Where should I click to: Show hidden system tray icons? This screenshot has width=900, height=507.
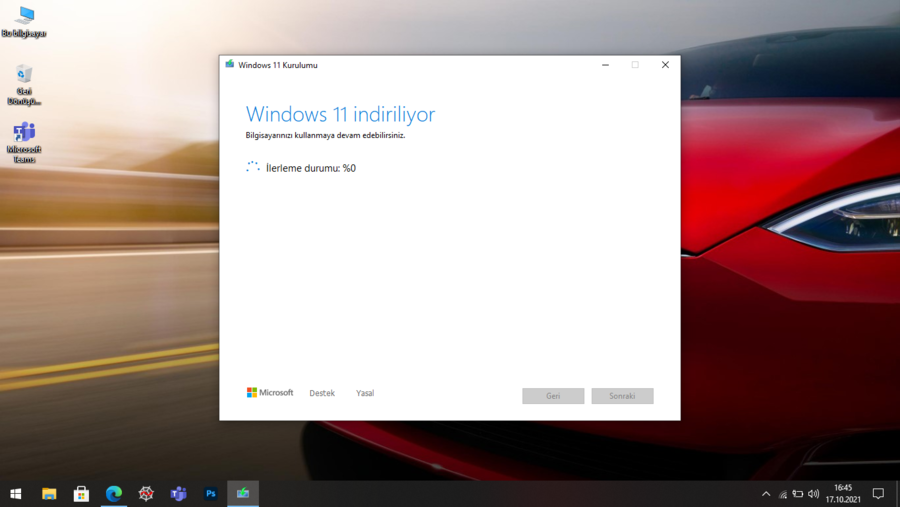(766, 494)
